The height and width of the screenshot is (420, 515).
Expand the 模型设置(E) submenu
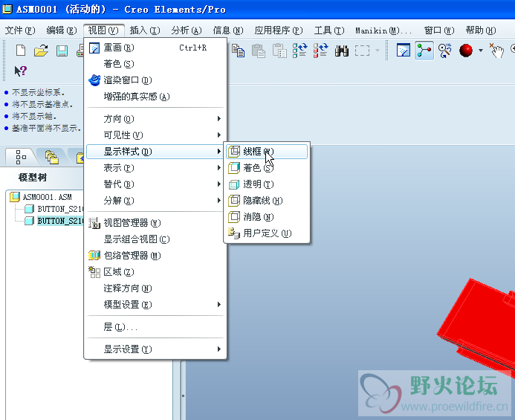155,305
